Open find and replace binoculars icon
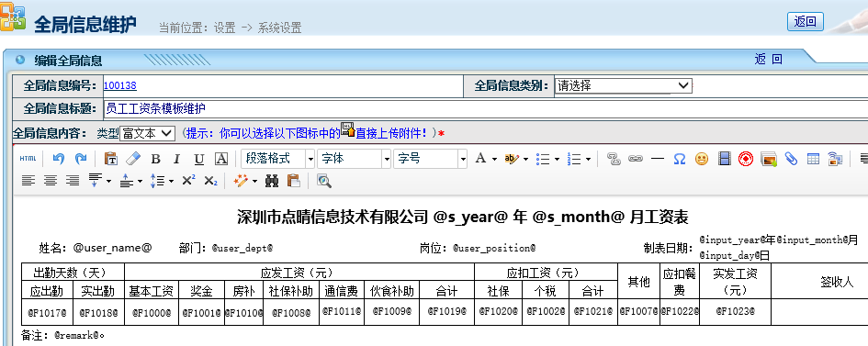 coord(271,181)
